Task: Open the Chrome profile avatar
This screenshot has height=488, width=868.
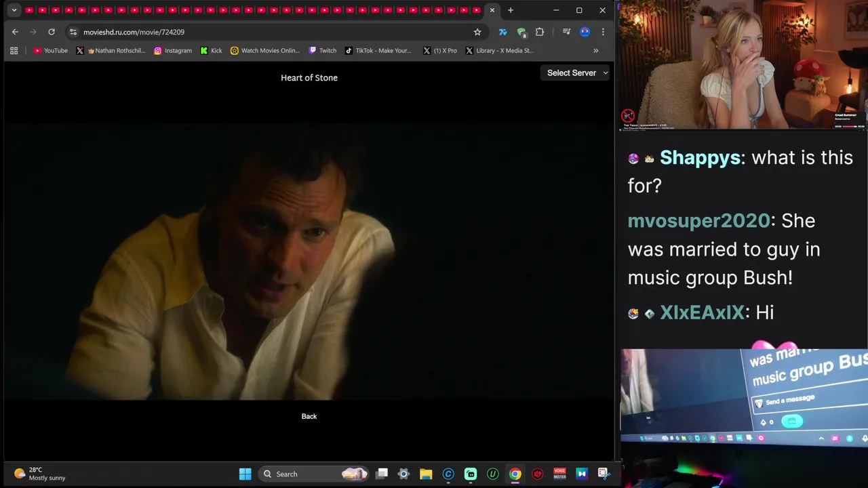Action: pos(585,32)
